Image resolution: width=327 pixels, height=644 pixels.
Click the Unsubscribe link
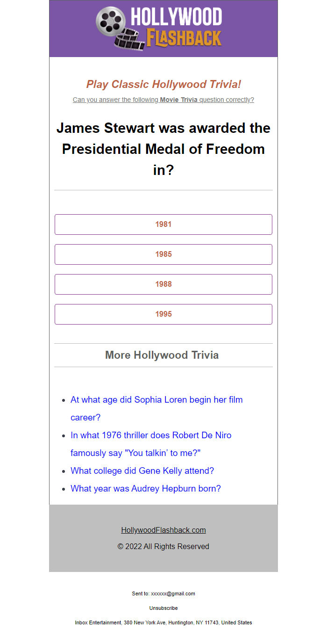coord(163,608)
